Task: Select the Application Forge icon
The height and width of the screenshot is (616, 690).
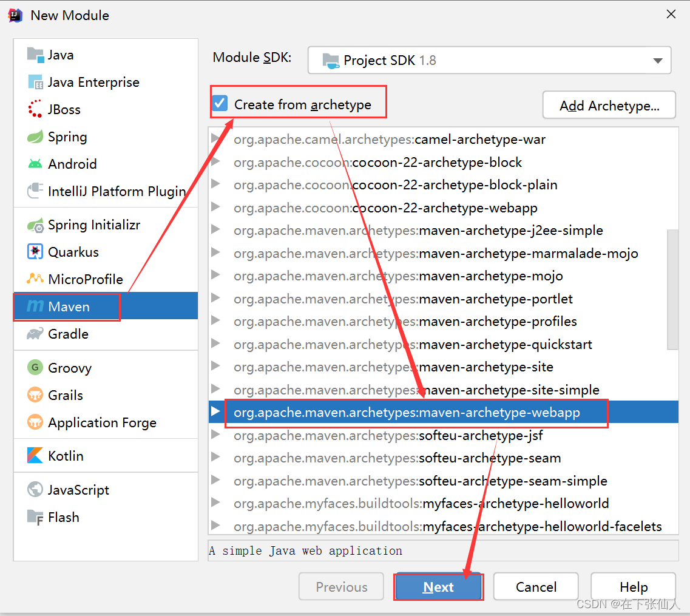Action: tap(35, 422)
